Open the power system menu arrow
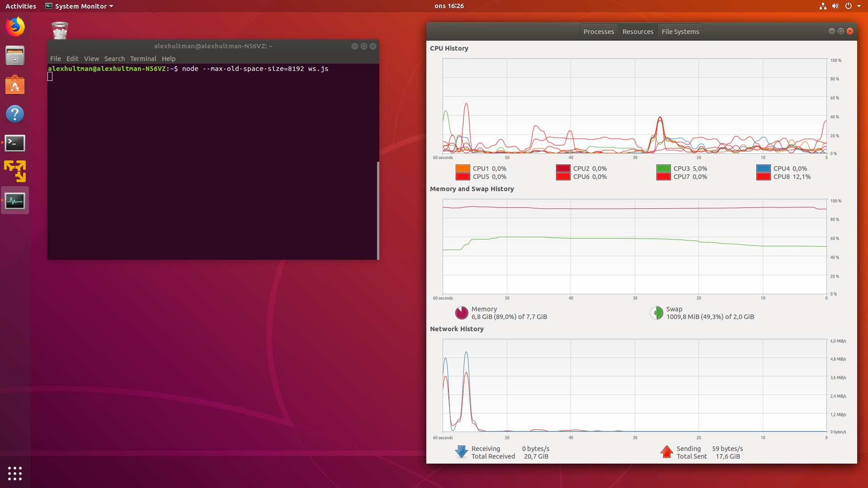Viewport: 868px width, 488px height. (x=859, y=6)
